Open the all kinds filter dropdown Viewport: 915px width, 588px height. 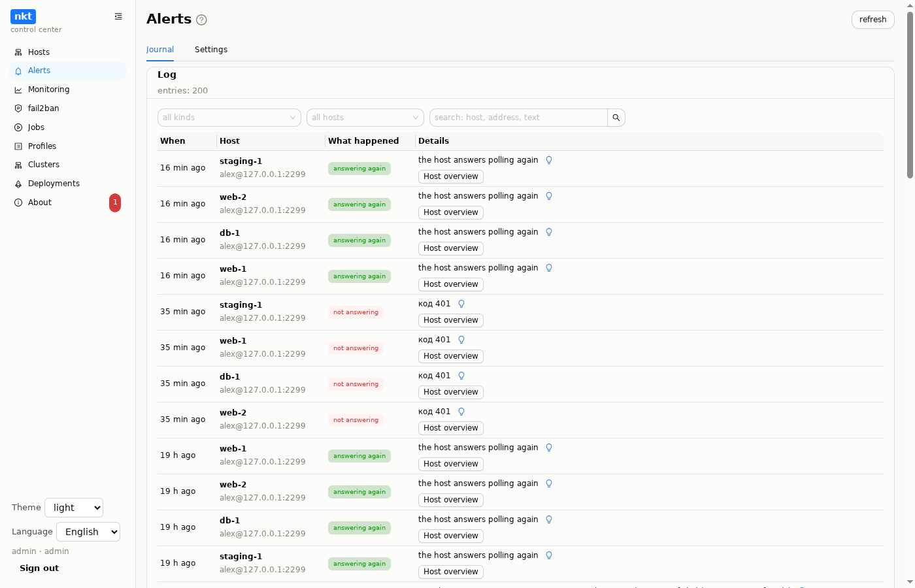pos(229,118)
